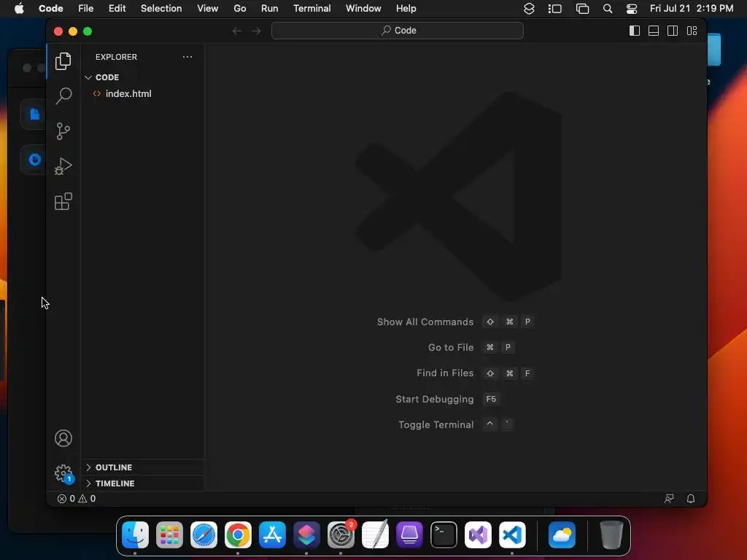This screenshot has width=747, height=560.
Task: Open the File menu
Action: (x=86, y=9)
